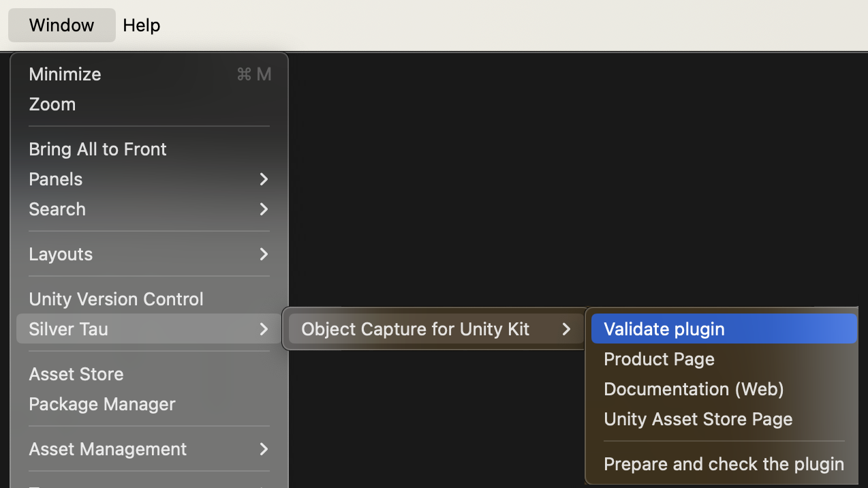Select Validate plugin
Image resolution: width=868 pixels, height=488 pixels.
pos(724,329)
